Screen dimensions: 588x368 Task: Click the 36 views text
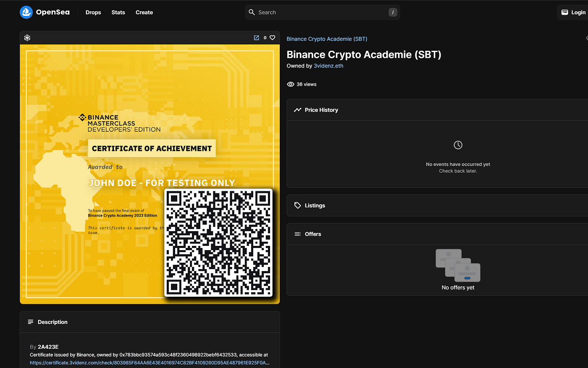pyautogui.click(x=307, y=84)
